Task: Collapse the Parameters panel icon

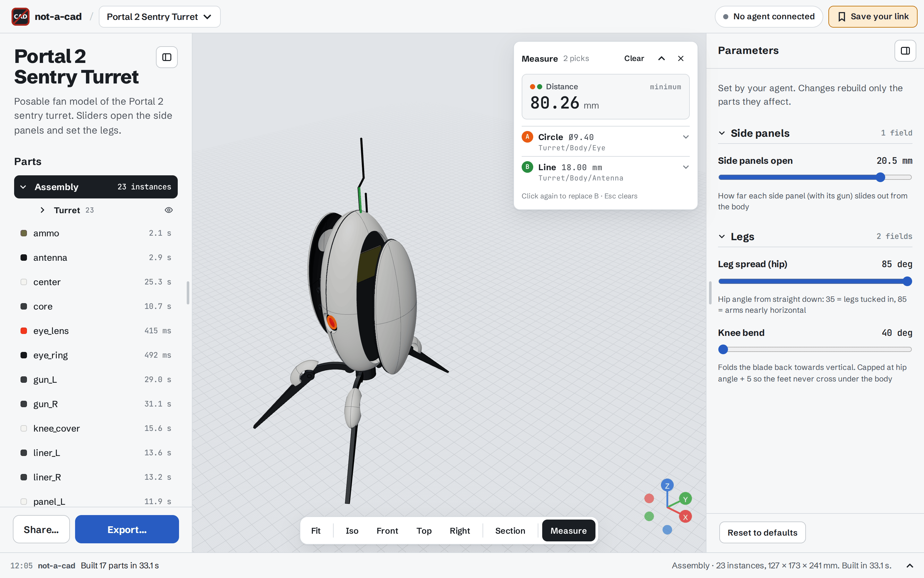Action: point(905,51)
